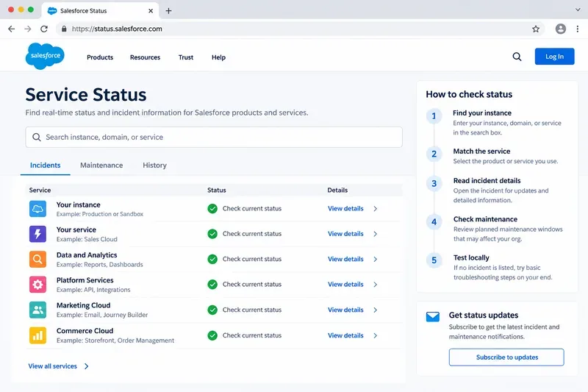Open the browser profile avatar icon
The height and width of the screenshot is (392, 588).
561,29
